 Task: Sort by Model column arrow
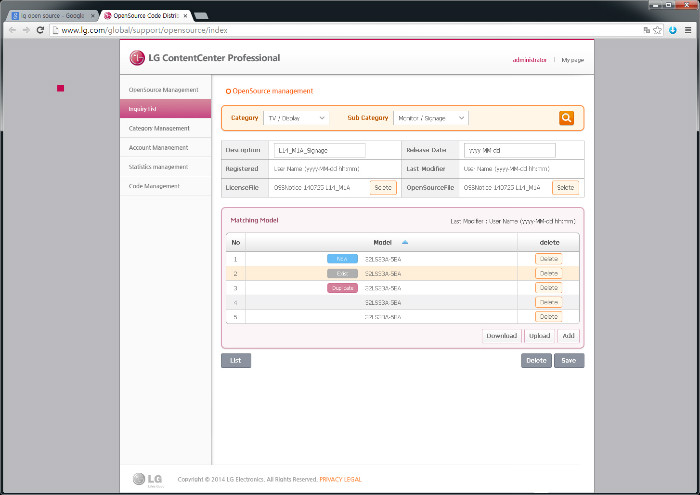tap(405, 242)
